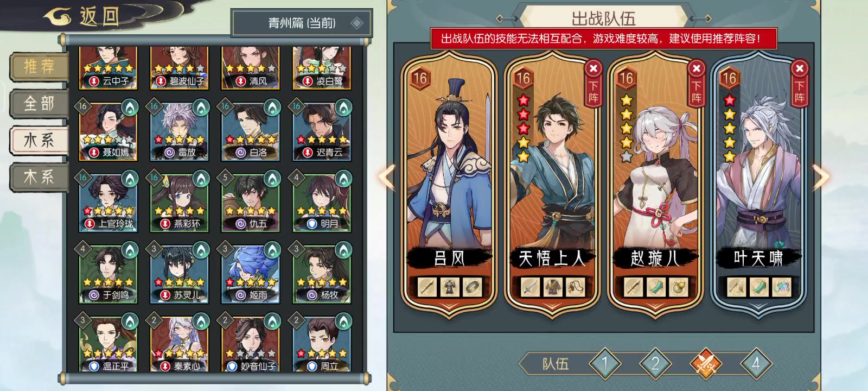This screenshot has width=868, height=391.
Task: Click 叶天啸's third equipment slot icon
Action: coord(781,287)
